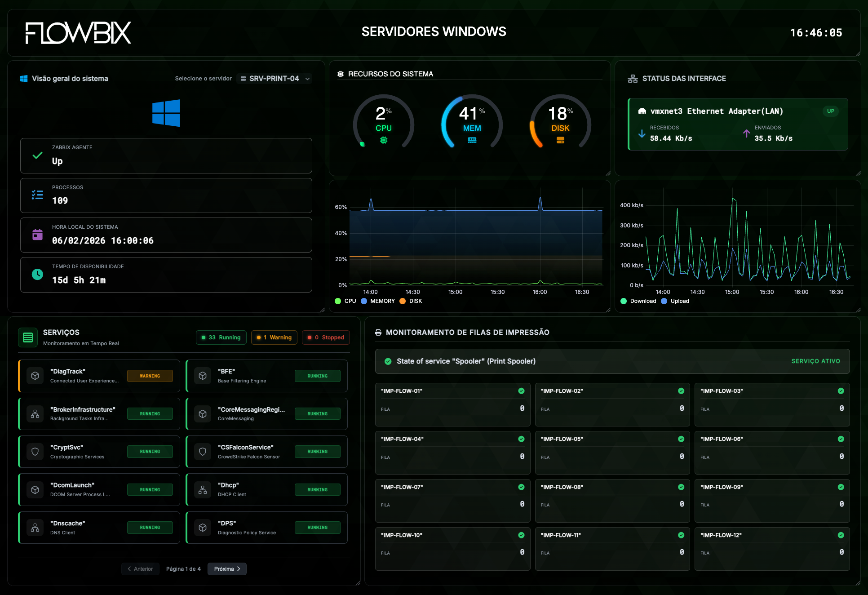This screenshot has width=868, height=595.
Task: Click the BrokerInfrastructure network icon
Action: (35, 414)
